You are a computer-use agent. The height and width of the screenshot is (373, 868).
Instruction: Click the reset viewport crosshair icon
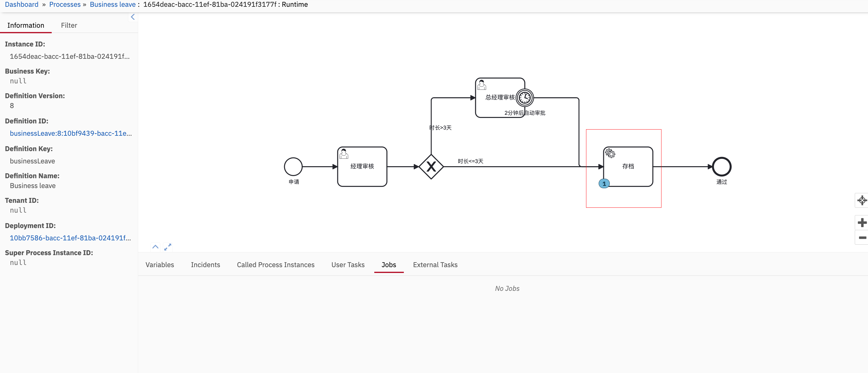point(862,200)
